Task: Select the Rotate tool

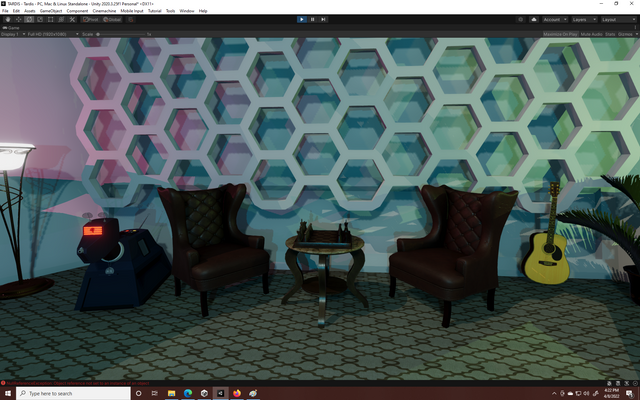Action: point(29,19)
